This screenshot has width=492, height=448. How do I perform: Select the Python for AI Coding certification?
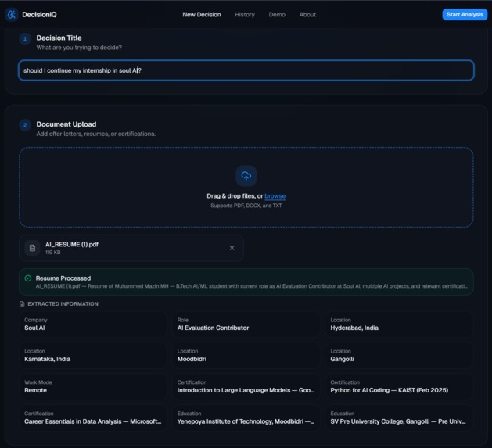[x=399, y=386]
